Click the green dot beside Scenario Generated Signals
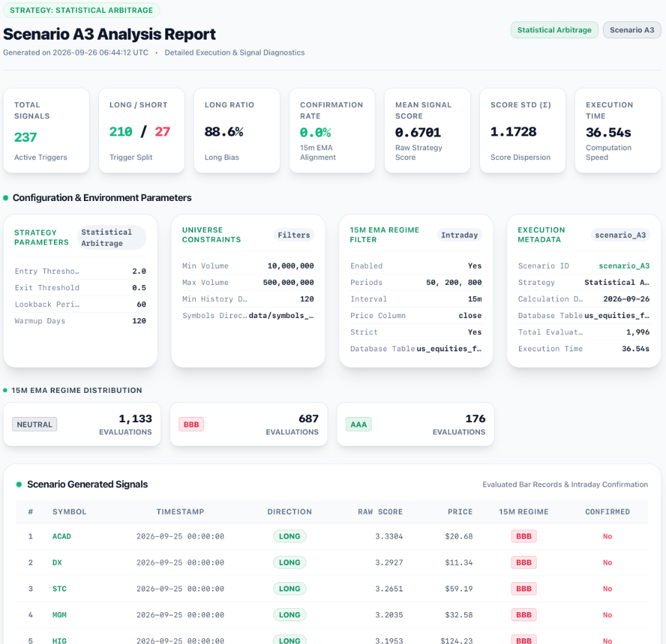The width and height of the screenshot is (666, 644). pyautogui.click(x=19, y=484)
